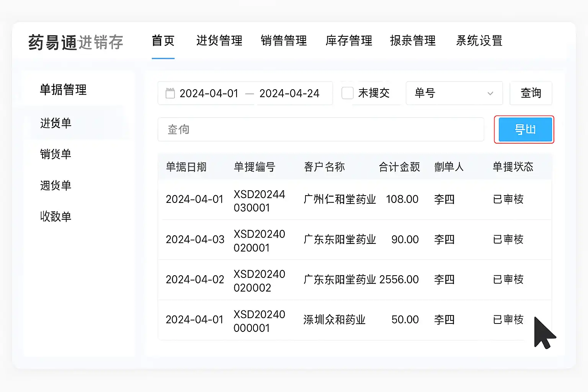This screenshot has width=588, height=392.
Task: Click the document number column header
Action: 255,167
